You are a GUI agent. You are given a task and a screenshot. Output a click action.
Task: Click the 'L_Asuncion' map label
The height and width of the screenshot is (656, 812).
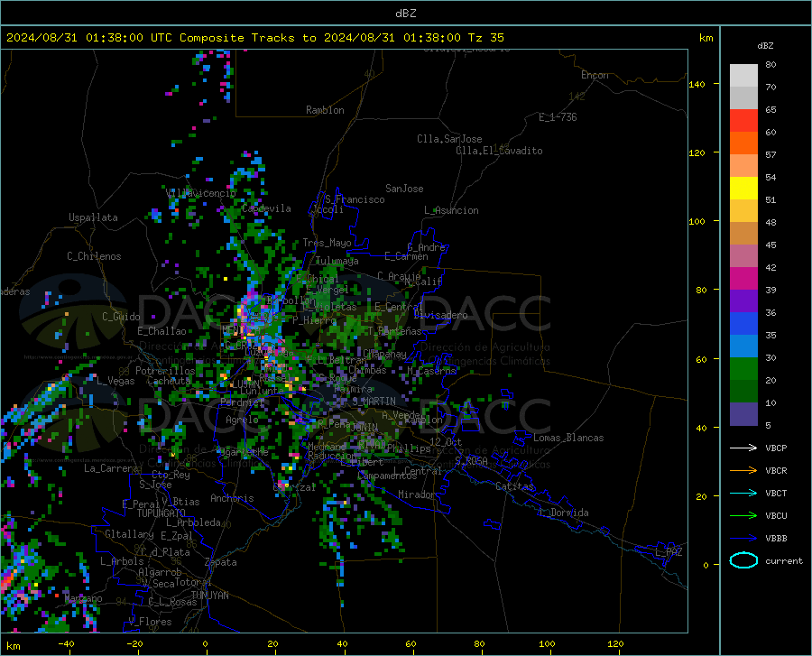451,210
